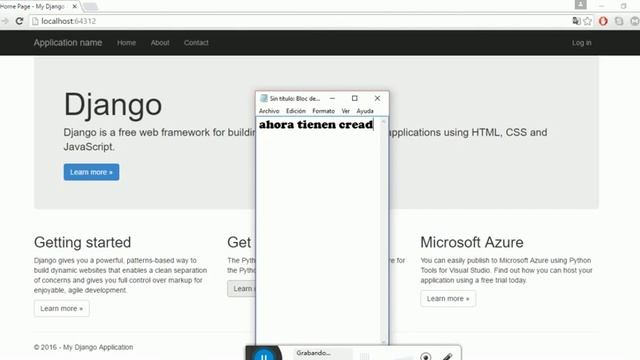The width and height of the screenshot is (640, 360).
Task: Click the gray shield extension icon
Action: pos(619,21)
